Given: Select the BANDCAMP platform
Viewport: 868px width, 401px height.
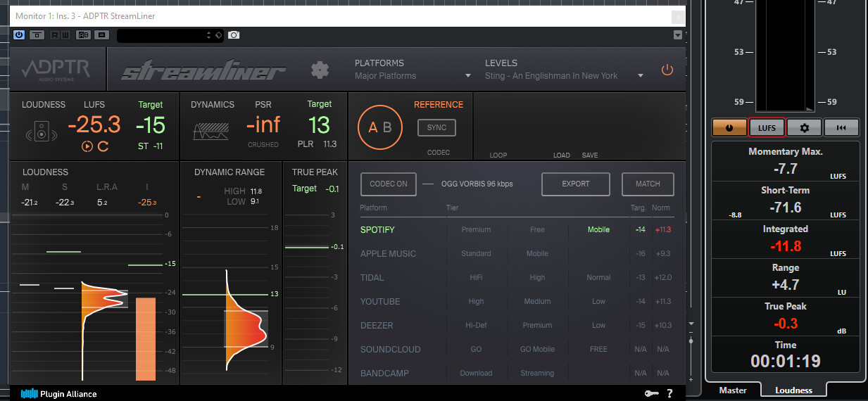Looking at the screenshot, I should coord(384,373).
